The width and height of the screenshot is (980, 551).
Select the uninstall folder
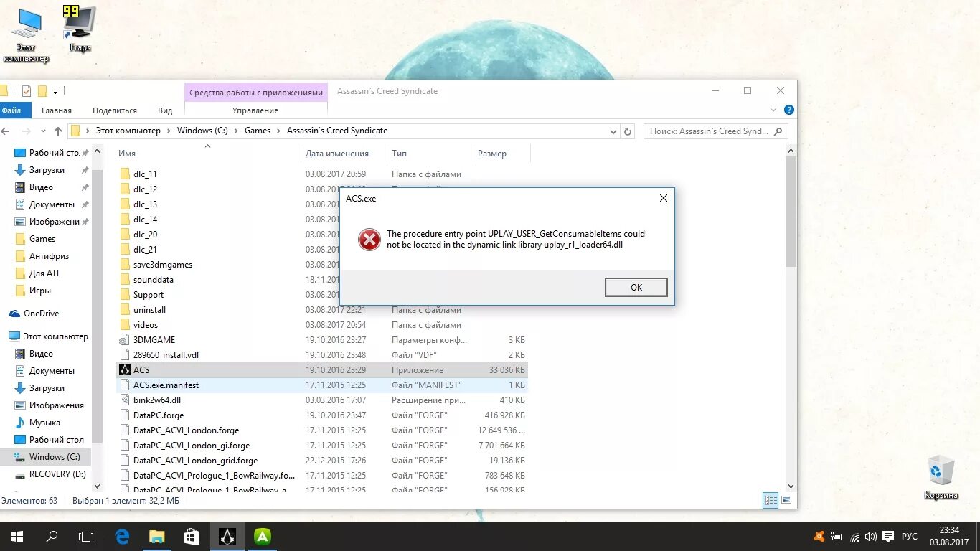point(149,310)
